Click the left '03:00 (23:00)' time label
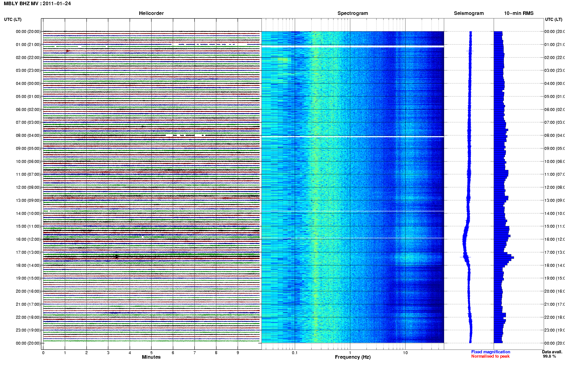The height and width of the screenshot is (368, 588). tap(28, 70)
